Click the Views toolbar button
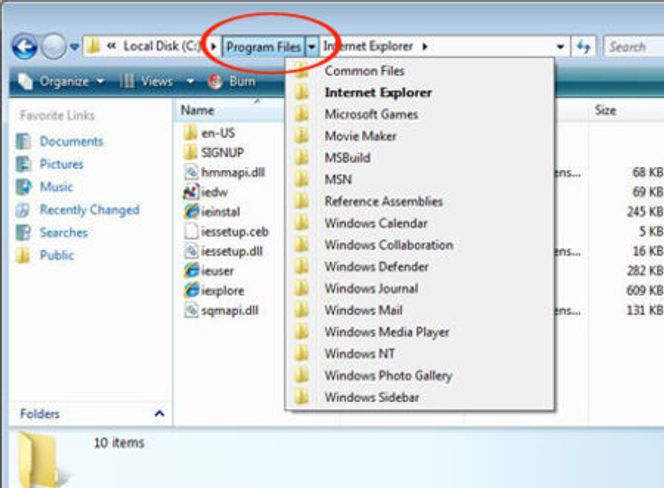 coord(146,81)
